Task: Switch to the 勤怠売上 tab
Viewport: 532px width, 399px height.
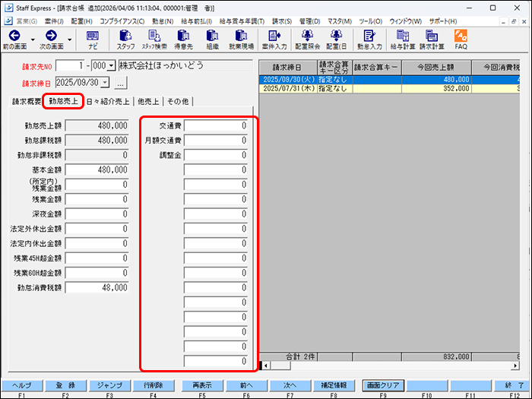Action: tap(63, 101)
